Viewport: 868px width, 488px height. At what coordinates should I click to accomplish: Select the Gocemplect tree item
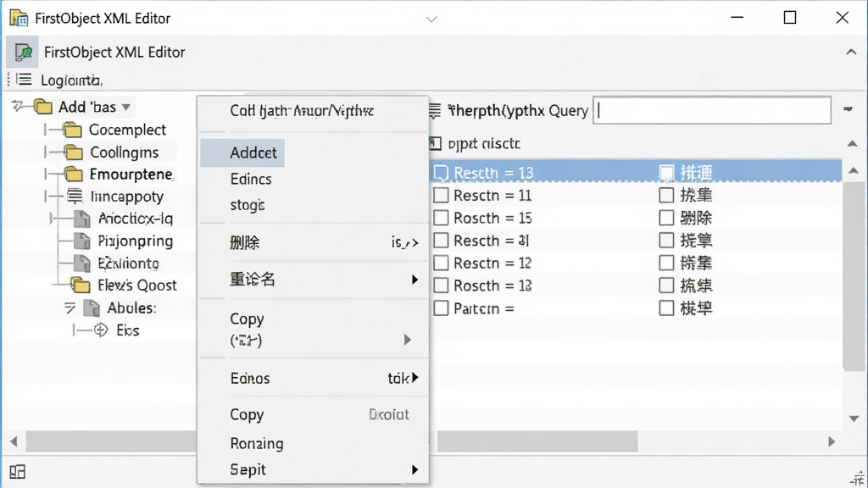pos(127,130)
